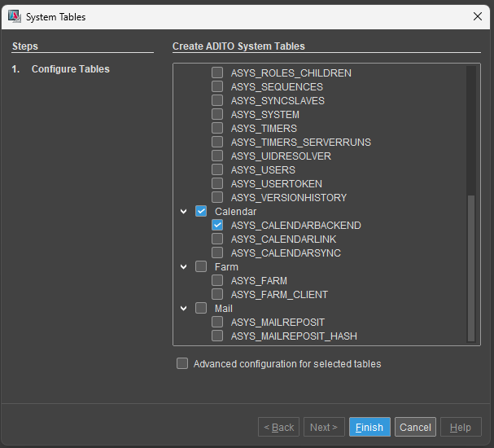
Task: Select ASYS_MAILREPOSIT_HASH tree item
Action: pos(294,336)
